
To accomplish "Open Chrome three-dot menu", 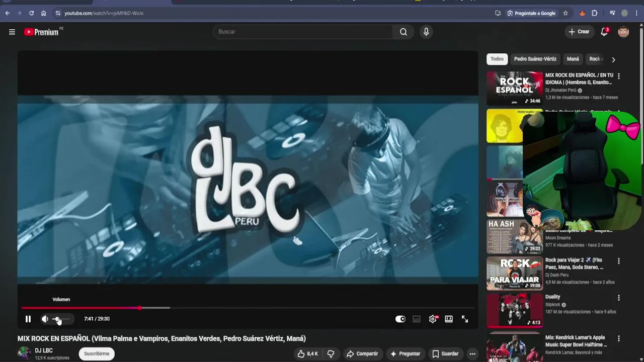I will coord(637,13).
